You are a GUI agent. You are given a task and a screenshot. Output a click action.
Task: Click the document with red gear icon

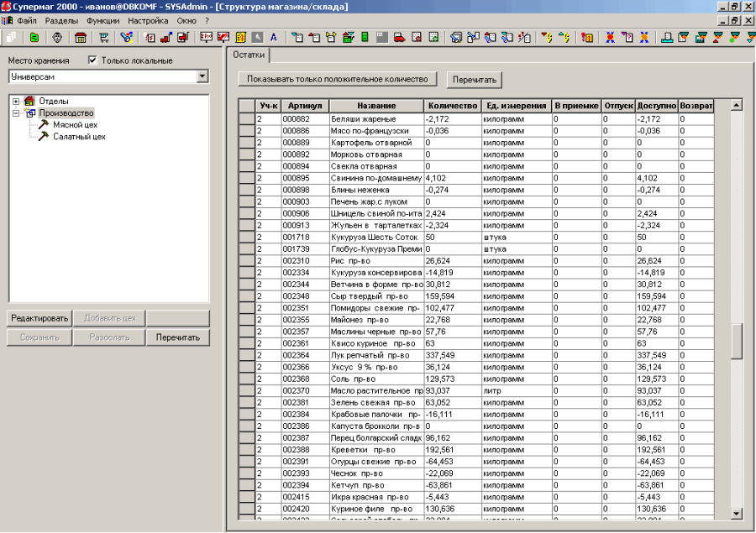coord(417,38)
